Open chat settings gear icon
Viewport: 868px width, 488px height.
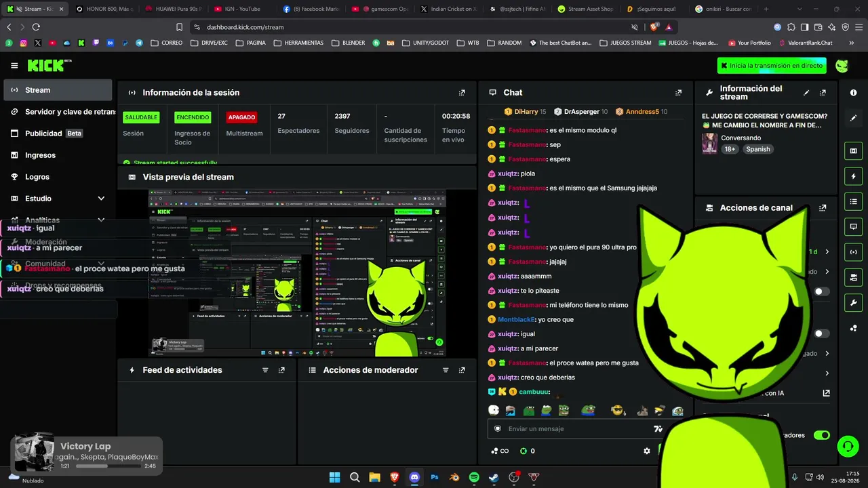pyautogui.click(x=646, y=451)
